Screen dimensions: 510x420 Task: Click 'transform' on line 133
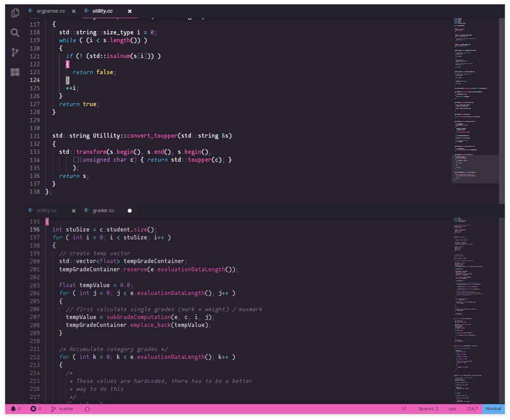pos(91,152)
